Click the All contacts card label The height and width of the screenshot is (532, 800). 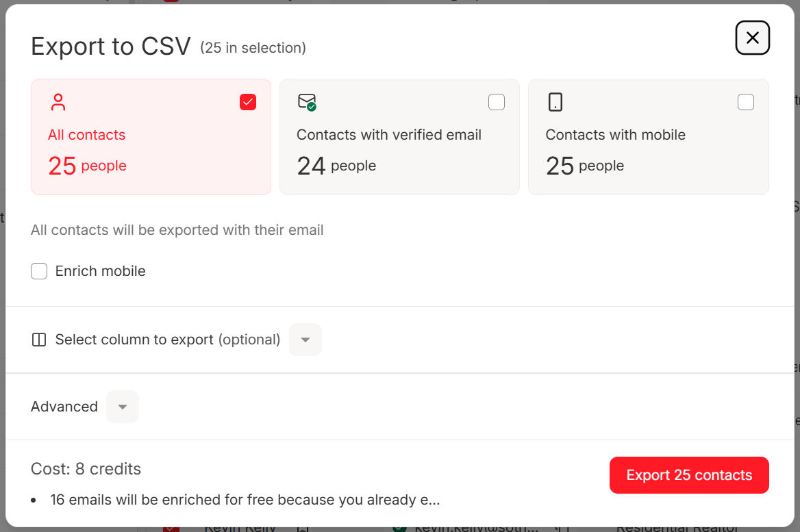tap(87, 135)
